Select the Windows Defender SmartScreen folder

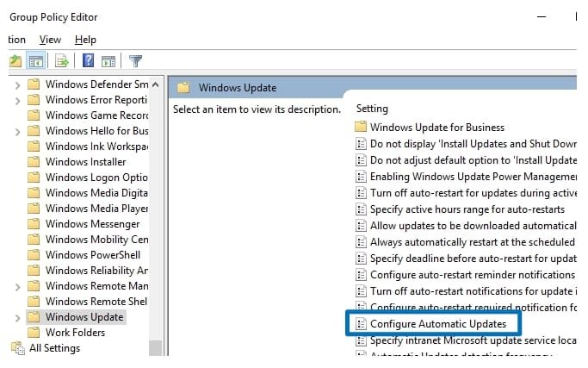(88, 84)
